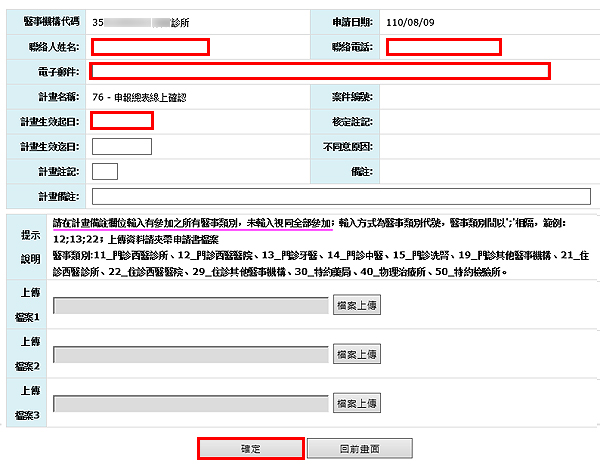Click the 計畫生效起日 date field
The width and height of the screenshot is (600, 469).
(x=121, y=121)
